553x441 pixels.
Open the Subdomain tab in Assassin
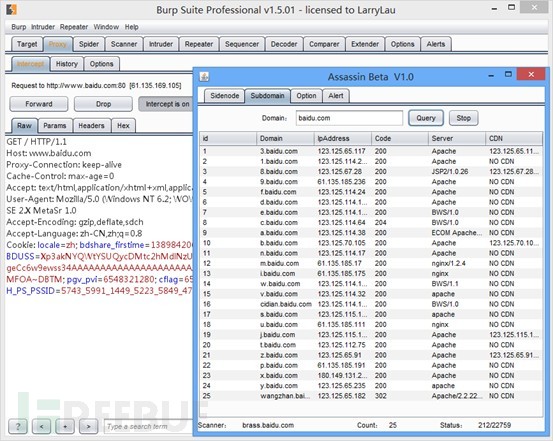(x=267, y=96)
